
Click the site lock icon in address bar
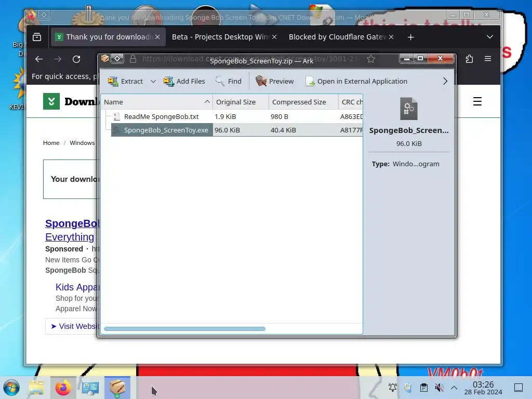tap(133, 59)
